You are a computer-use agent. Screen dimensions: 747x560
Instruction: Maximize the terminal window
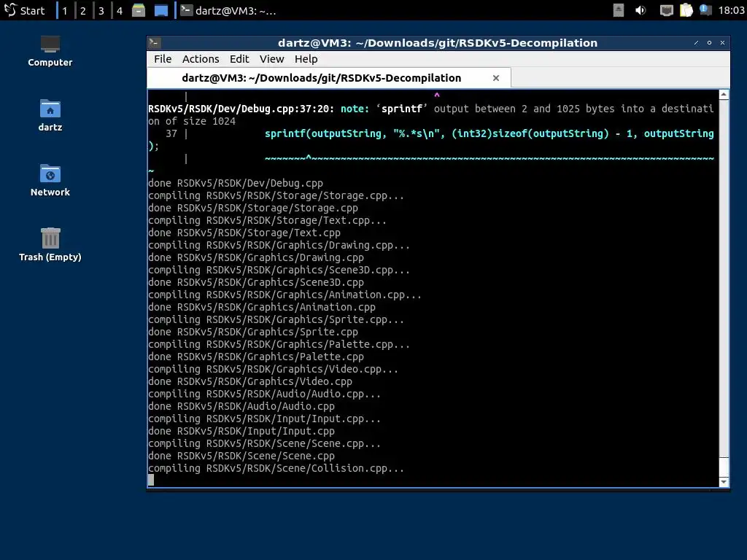coord(709,43)
